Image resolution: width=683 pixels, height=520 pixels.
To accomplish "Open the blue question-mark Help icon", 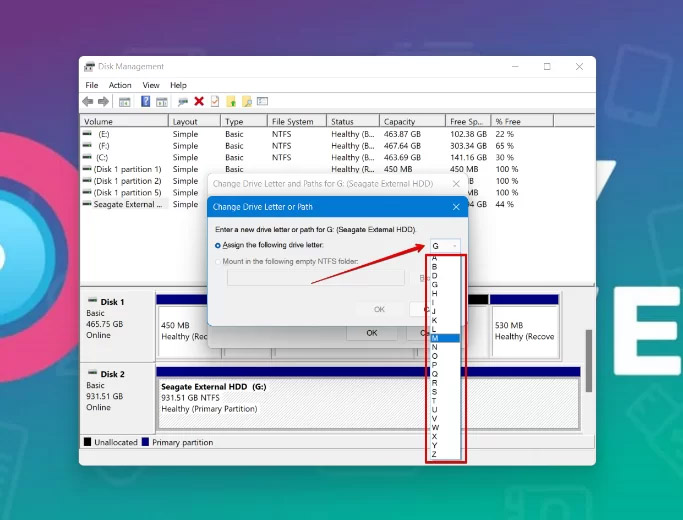I will (x=145, y=101).
